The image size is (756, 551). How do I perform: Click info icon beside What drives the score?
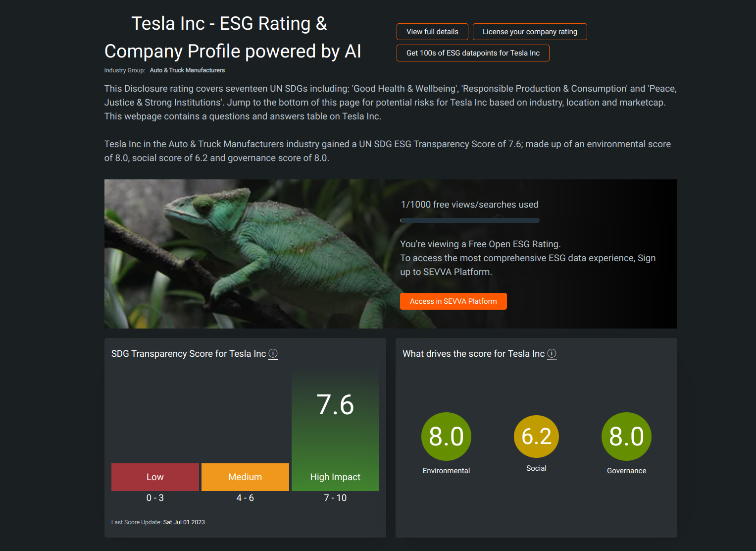552,353
